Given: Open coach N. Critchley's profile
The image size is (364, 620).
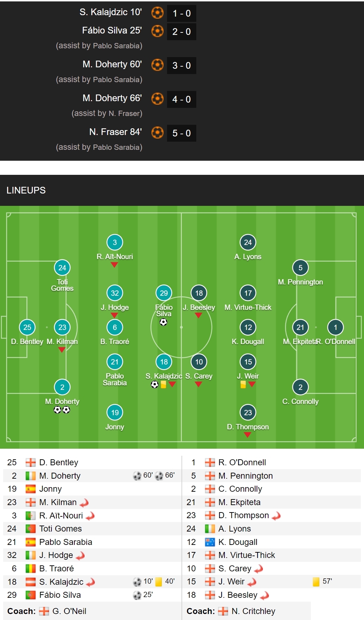Looking at the screenshot, I should (253, 611).
